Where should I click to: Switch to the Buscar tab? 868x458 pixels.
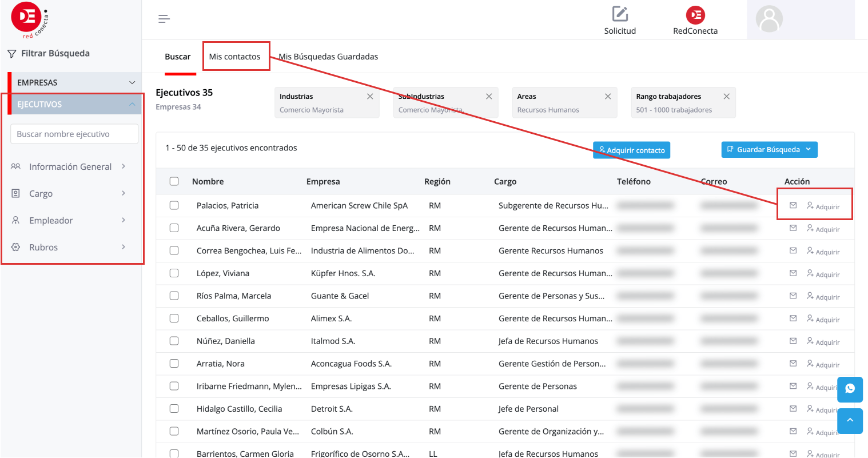click(x=178, y=57)
